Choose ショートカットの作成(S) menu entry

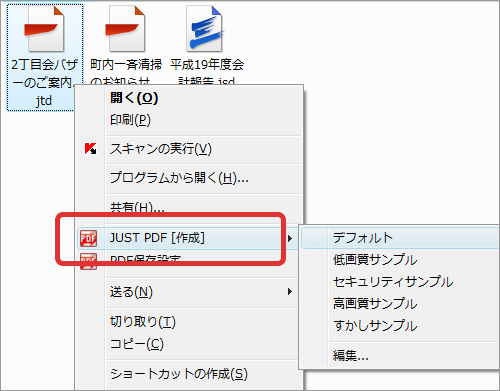point(179,374)
